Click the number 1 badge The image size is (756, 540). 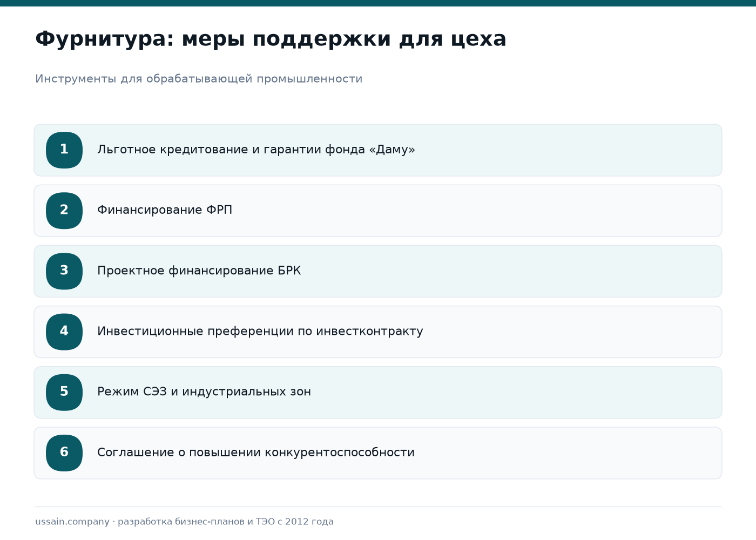pyautogui.click(x=64, y=150)
